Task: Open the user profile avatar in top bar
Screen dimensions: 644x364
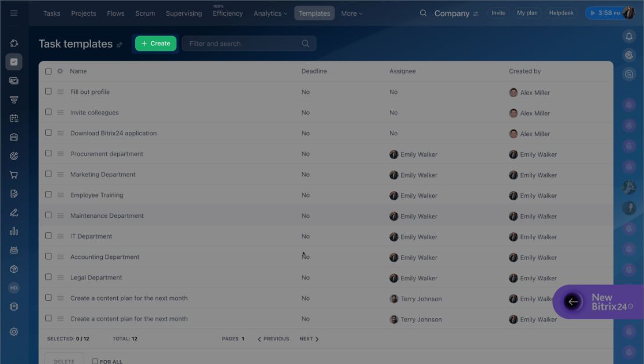Action: pyautogui.click(x=628, y=13)
